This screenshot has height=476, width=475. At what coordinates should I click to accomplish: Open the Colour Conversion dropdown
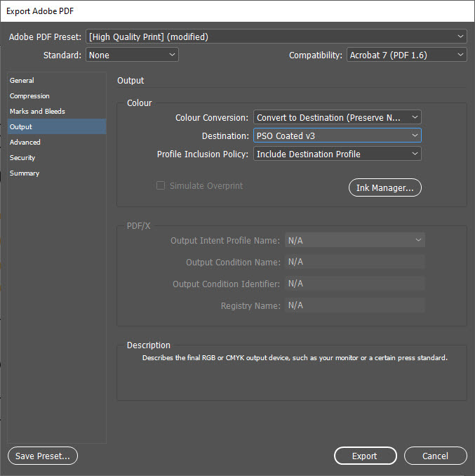337,117
